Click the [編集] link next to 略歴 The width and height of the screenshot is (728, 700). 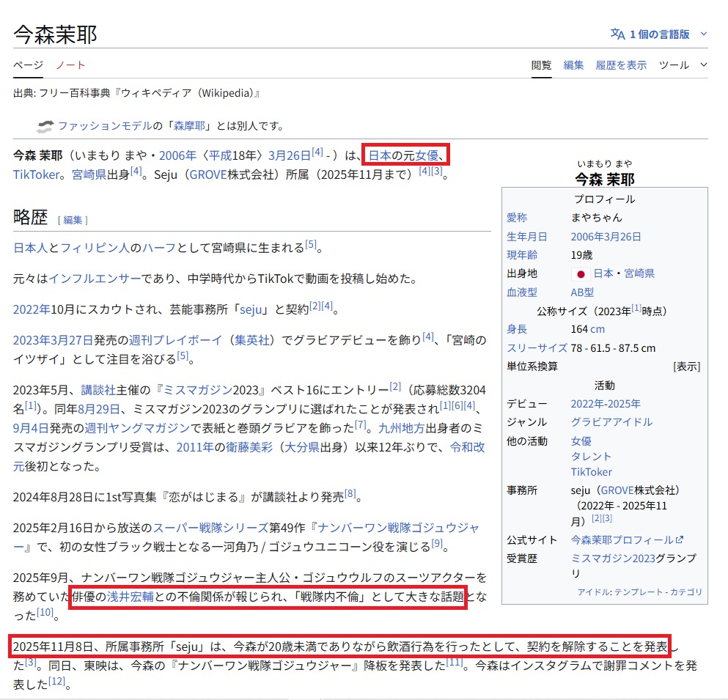[73, 220]
